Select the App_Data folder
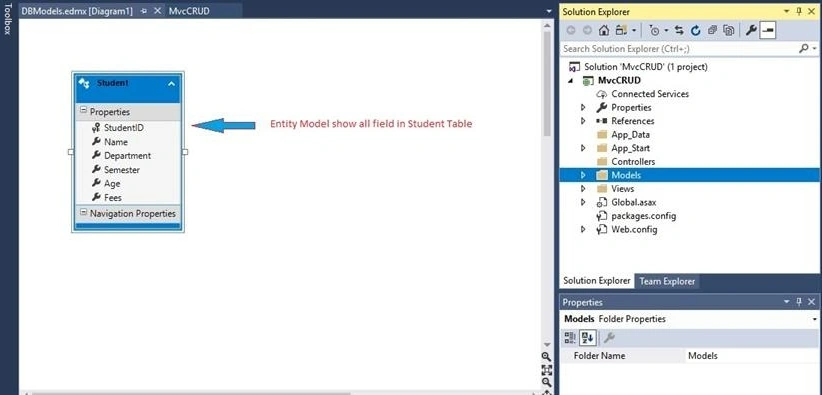The width and height of the screenshot is (822, 395). coord(630,135)
